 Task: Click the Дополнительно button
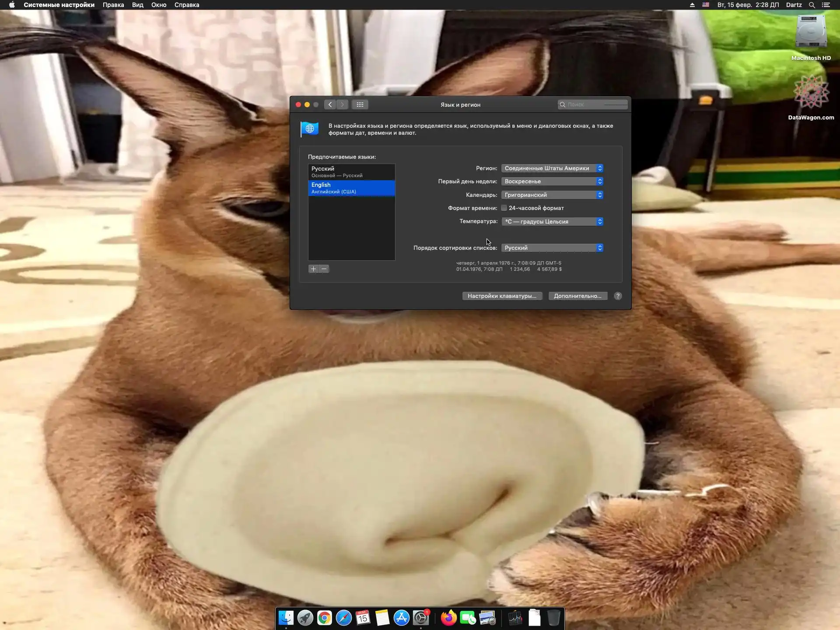click(577, 296)
